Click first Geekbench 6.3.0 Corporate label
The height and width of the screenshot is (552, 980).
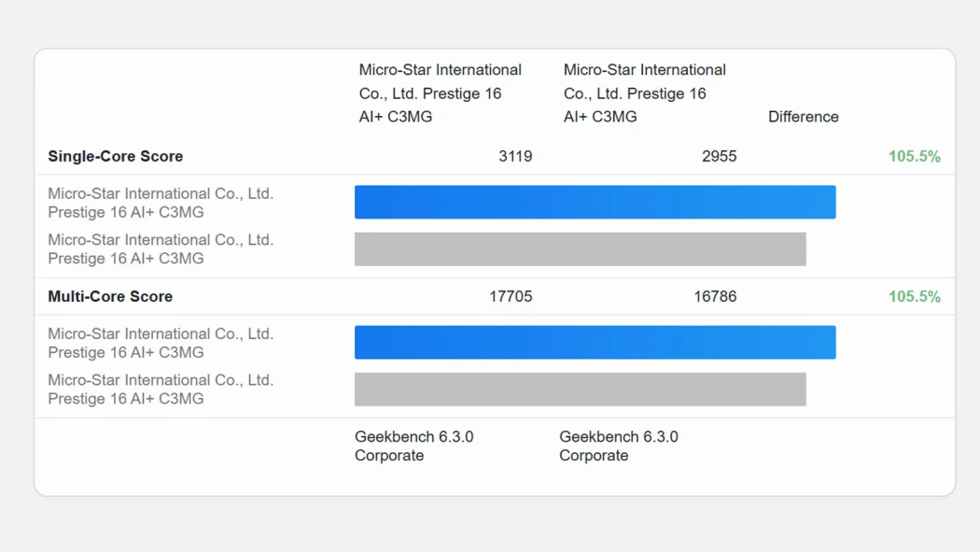click(413, 446)
